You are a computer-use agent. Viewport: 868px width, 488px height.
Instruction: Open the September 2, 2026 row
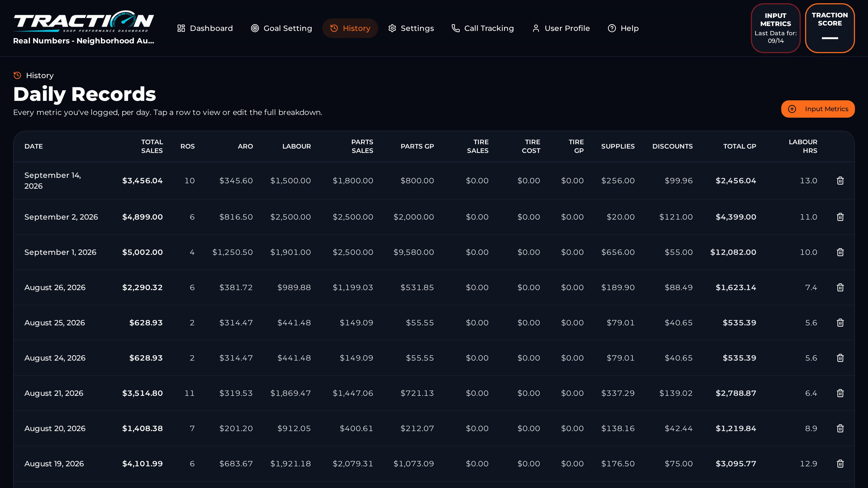434,217
